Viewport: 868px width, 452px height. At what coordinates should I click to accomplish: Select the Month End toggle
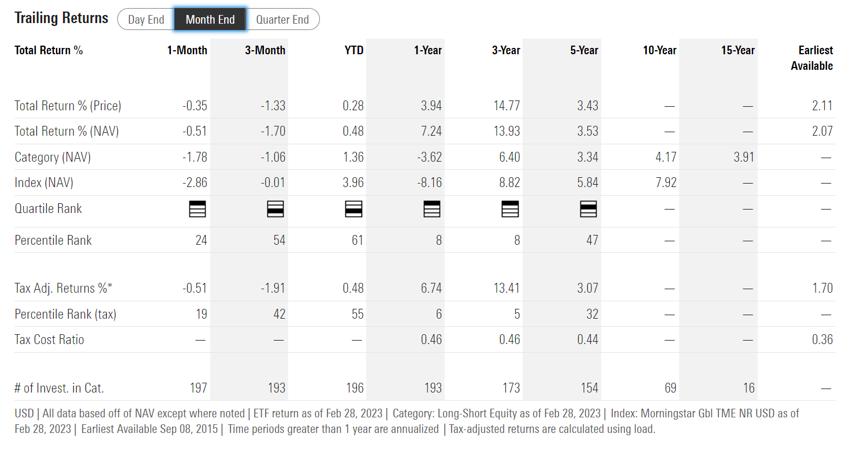(x=210, y=20)
